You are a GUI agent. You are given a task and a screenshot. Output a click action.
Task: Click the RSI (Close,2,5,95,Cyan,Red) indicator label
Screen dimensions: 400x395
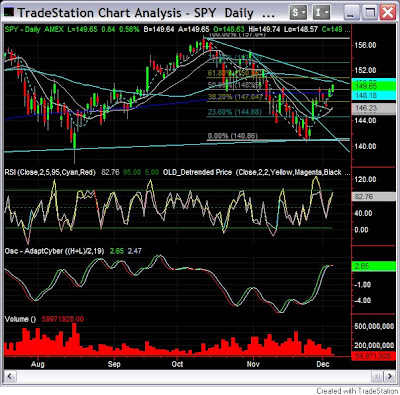pyautogui.click(x=50, y=172)
